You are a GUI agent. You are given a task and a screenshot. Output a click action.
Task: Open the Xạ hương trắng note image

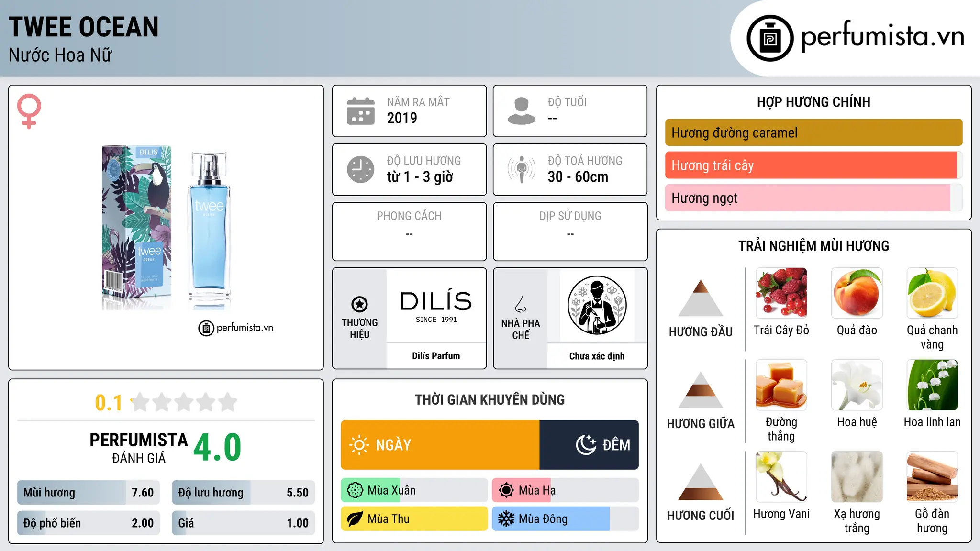(x=857, y=477)
